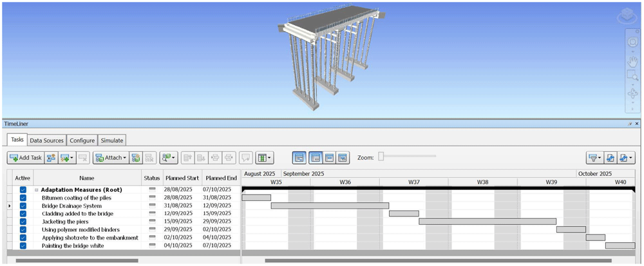Screen dimensions: 644x266
Task: Switch to the Tasks tab
Action: (17, 140)
